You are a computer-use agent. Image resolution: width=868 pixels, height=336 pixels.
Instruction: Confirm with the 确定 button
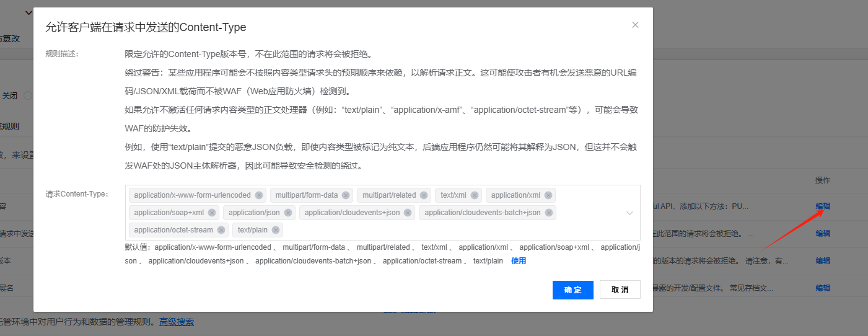pos(572,290)
